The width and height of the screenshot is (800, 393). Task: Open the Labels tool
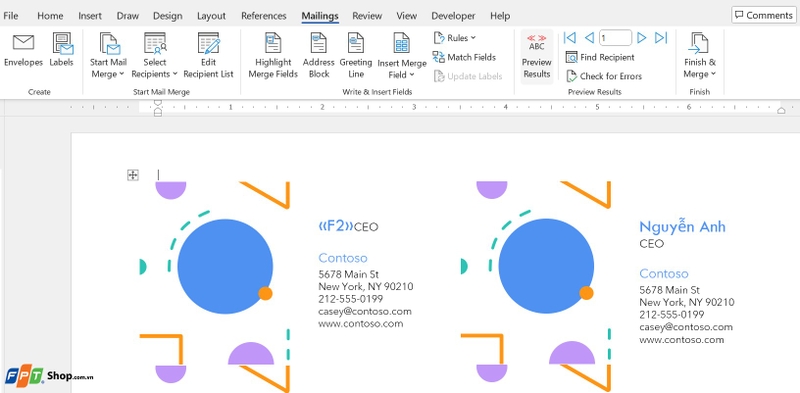[62, 51]
